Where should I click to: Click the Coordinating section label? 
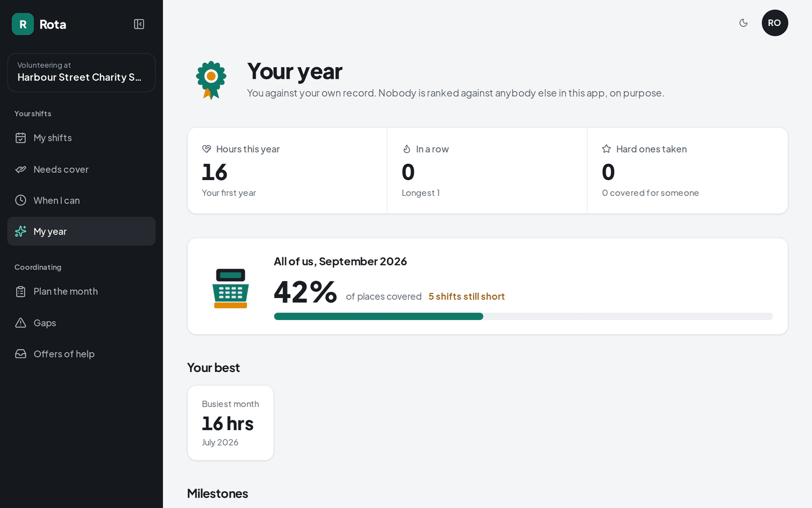click(x=38, y=268)
